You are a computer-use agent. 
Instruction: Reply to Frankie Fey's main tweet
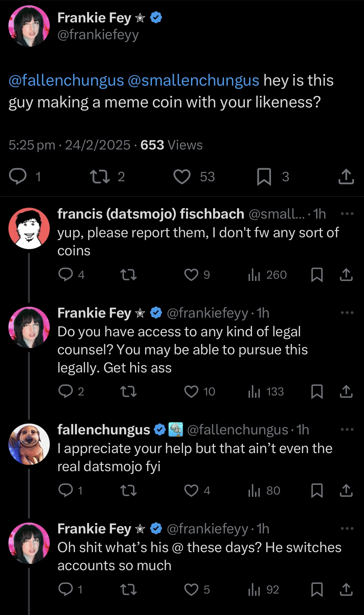(18, 177)
